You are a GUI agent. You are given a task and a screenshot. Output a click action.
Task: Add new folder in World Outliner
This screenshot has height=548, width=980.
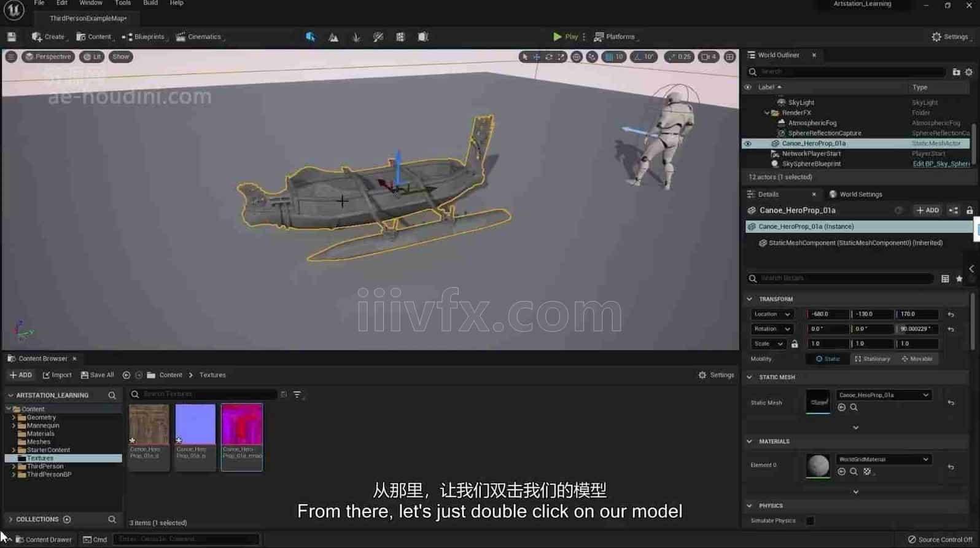[x=956, y=72]
